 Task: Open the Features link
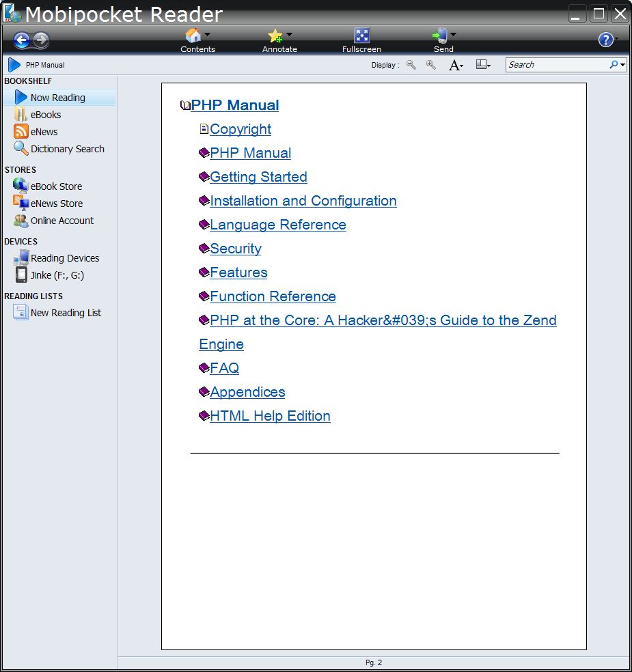point(238,272)
